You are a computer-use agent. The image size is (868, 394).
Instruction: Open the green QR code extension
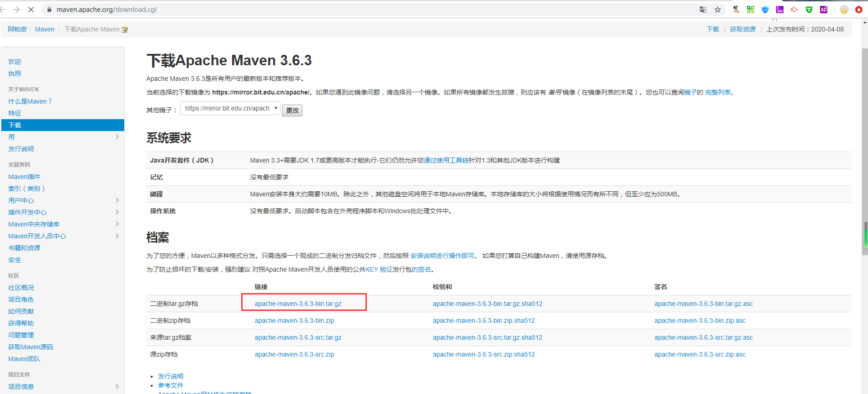[751, 10]
